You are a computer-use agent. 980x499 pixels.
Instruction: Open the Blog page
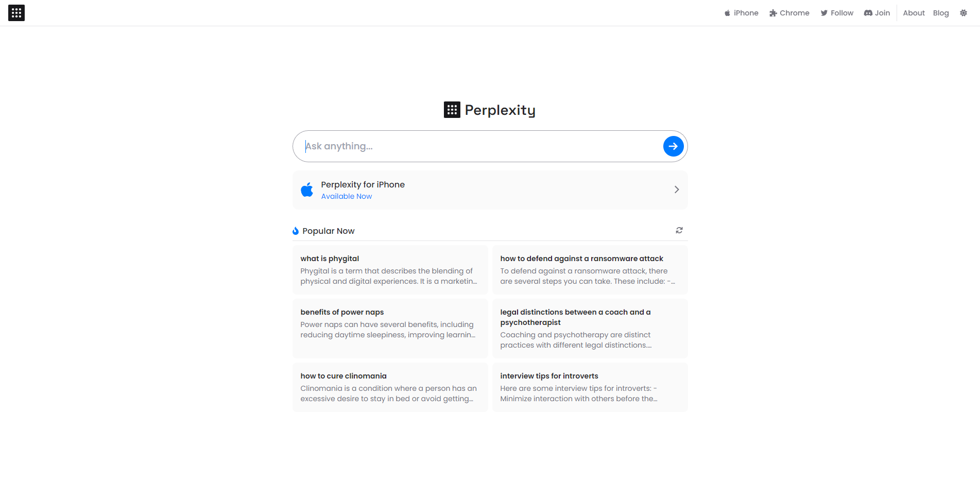pos(941,13)
